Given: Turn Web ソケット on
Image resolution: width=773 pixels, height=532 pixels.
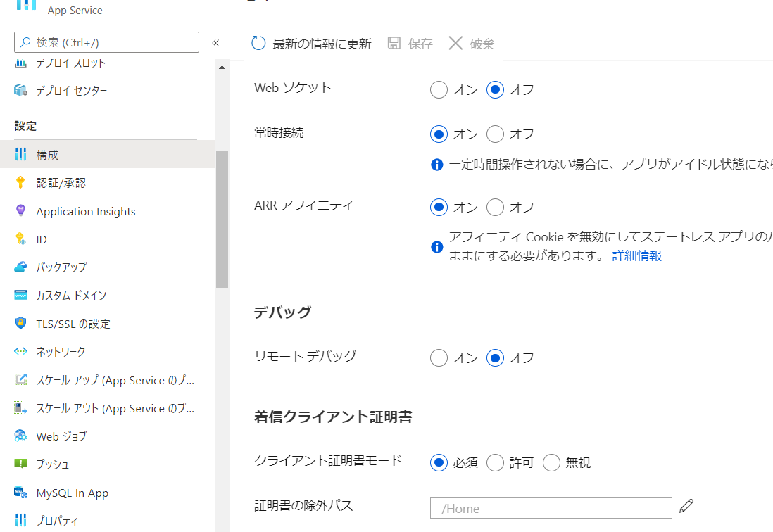Looking at the screenshot, I should (x=439, y=90).
